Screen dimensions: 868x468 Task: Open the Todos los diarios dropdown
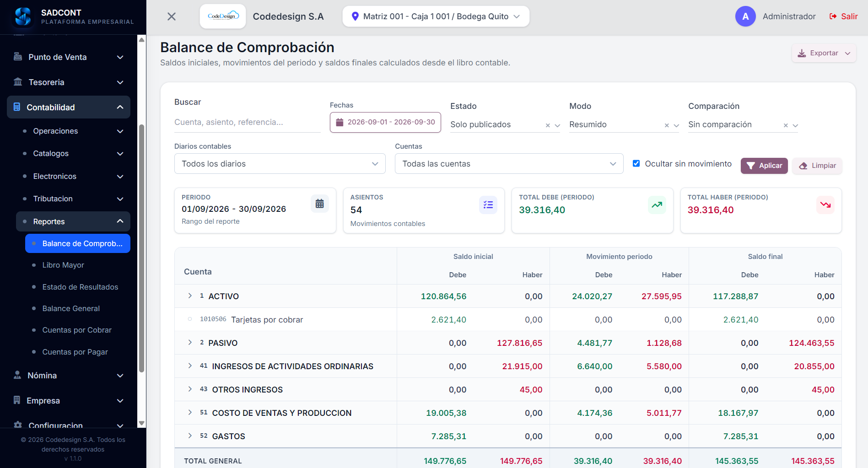tap(280, 164)
